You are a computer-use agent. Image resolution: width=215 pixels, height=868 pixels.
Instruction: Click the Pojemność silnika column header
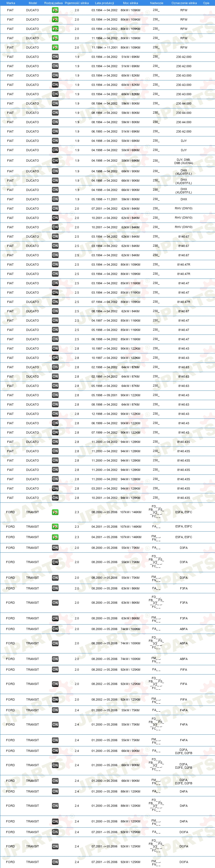coord(77,3)
